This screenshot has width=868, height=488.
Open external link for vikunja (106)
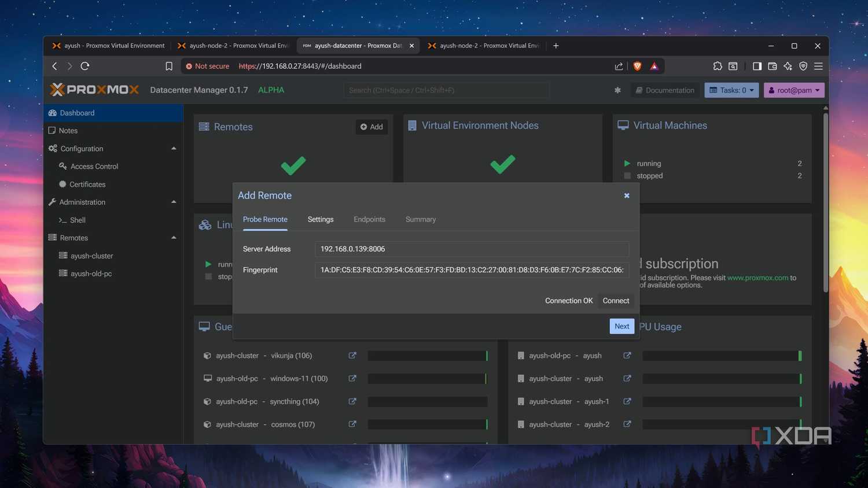click(x=352, y=356)
